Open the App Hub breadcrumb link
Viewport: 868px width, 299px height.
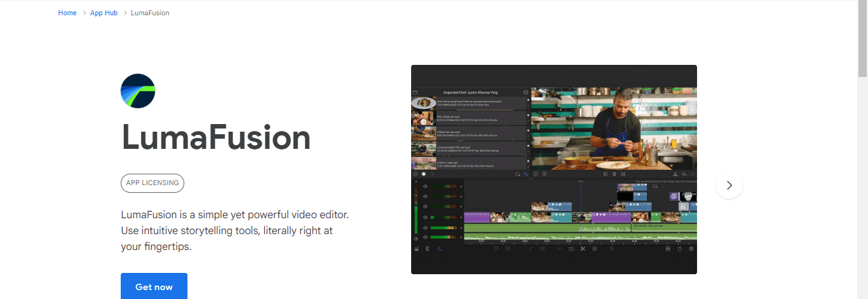[104, 13]
